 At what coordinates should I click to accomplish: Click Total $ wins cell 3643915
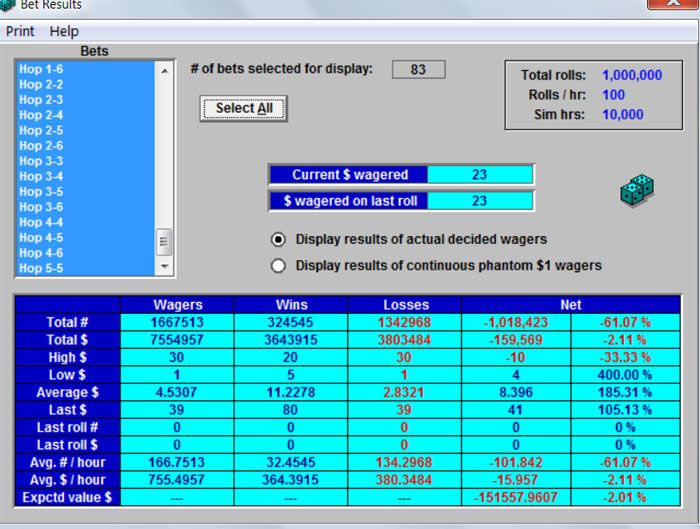click(x=291, y=340)
